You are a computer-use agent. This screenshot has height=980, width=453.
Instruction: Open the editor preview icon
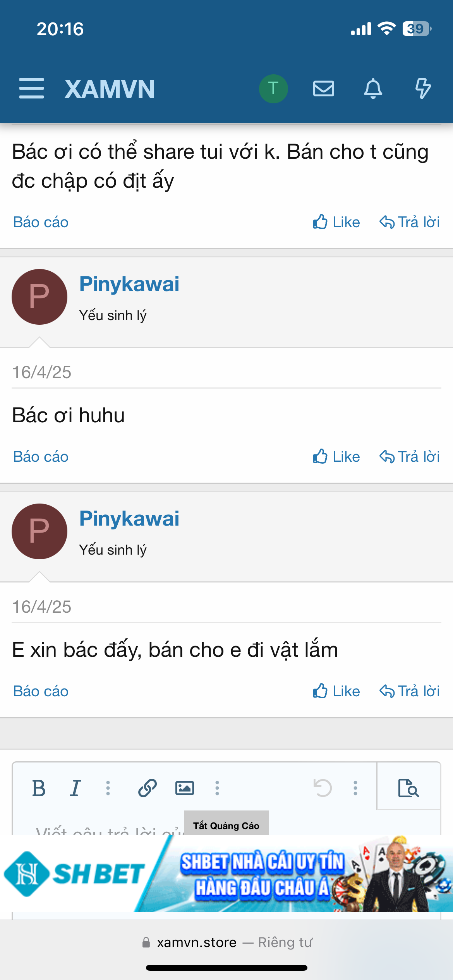(408, 788)
